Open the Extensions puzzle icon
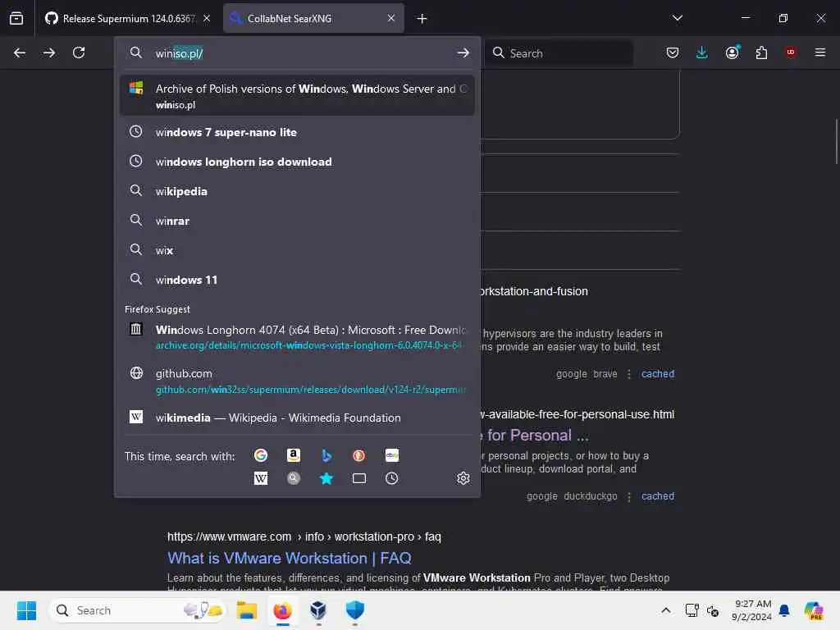This screenshot has height=630, width=840. (761, 52)
